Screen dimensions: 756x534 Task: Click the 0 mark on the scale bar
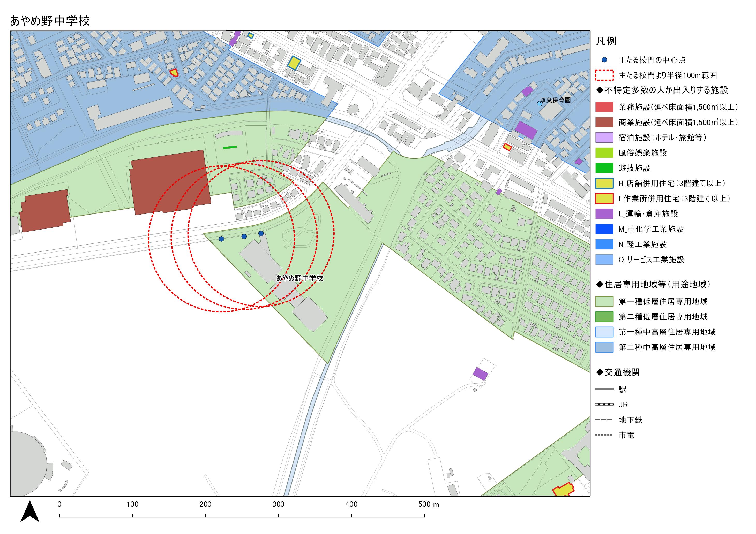point(59,504)
